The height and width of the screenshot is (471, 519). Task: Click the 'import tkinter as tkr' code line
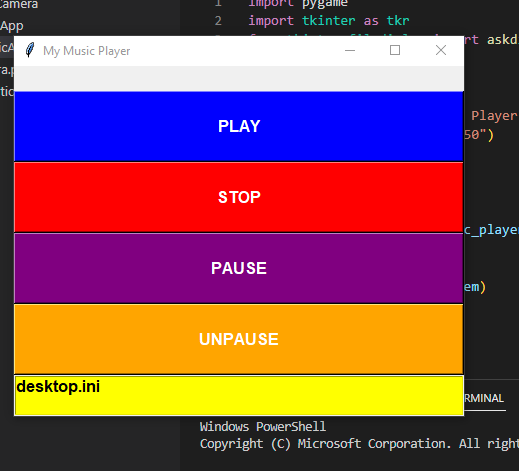coord(329,21)
